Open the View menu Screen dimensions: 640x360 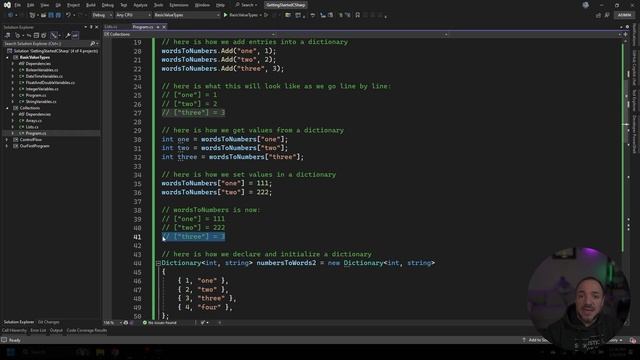(x=44, y=5)
